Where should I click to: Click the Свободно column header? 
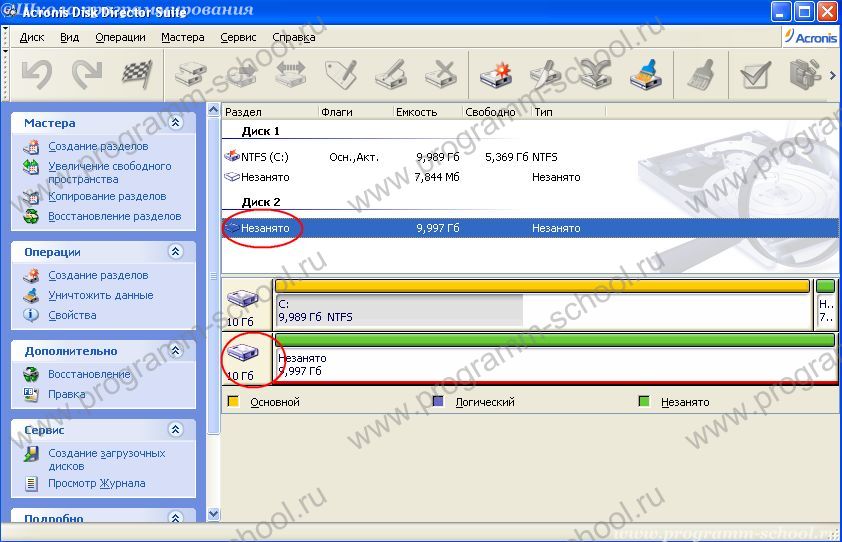tap(497, 112)
